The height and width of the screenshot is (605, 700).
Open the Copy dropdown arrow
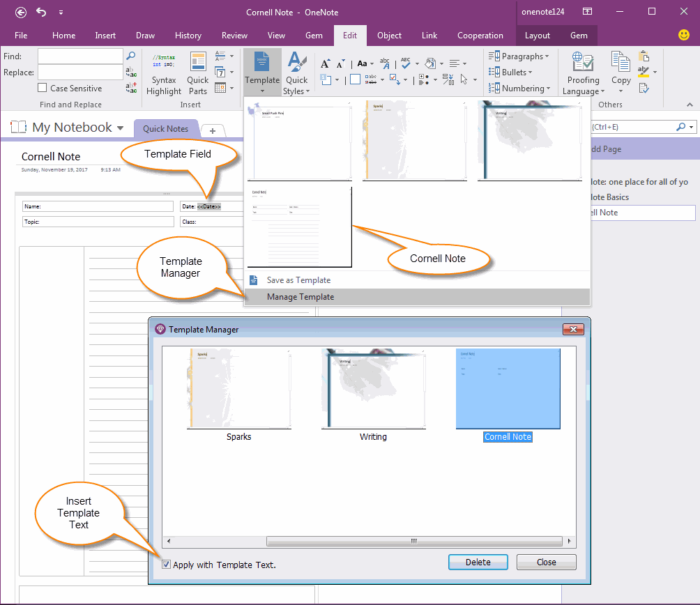pos(621,91)
